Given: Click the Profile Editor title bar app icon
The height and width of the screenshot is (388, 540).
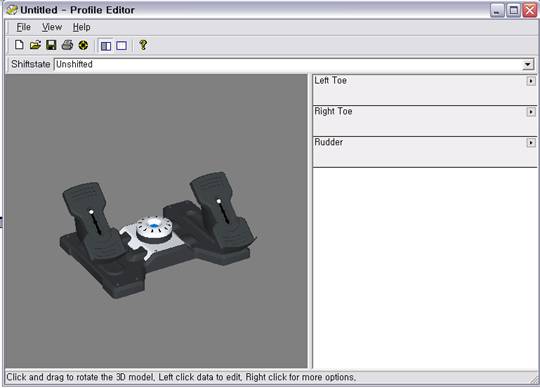Looking at the screenshot, I should tap(11, 10).
